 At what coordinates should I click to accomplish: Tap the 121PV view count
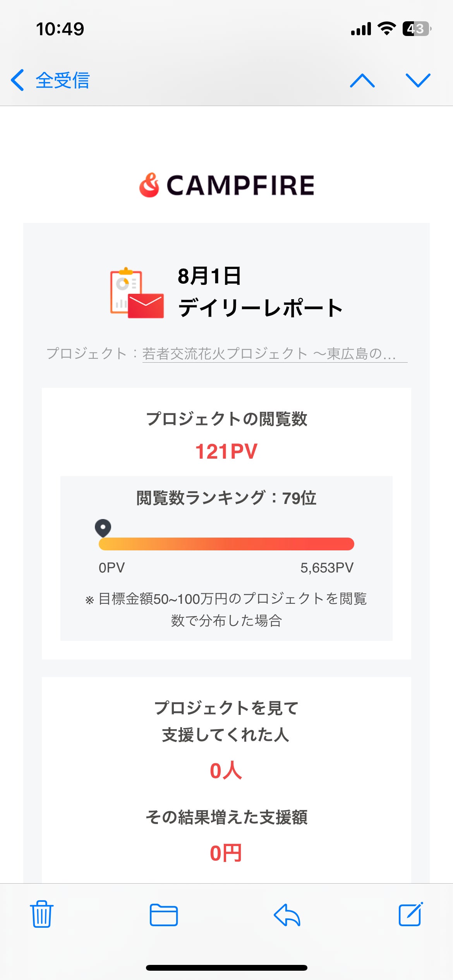click(x=226, y=451)
